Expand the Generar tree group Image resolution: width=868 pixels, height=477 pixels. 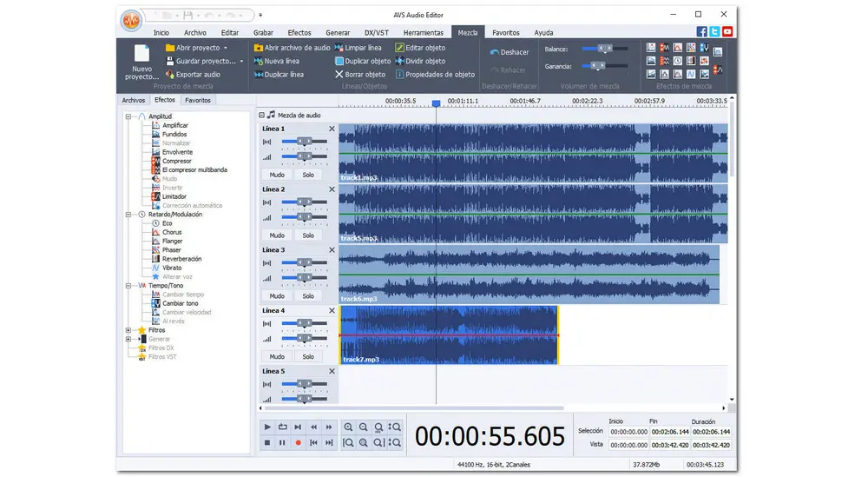[x=128, y=339]
